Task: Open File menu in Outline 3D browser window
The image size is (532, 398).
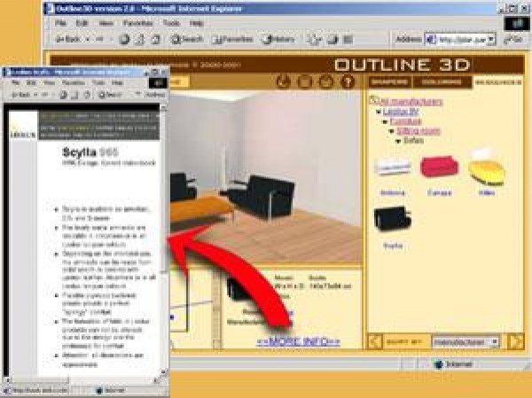Action: [60, 23]
